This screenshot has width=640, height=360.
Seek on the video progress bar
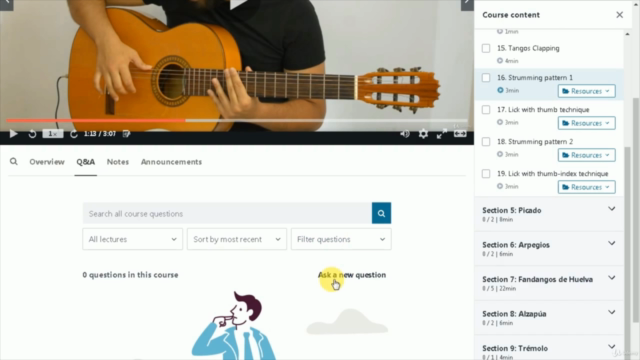pos(237,120)
